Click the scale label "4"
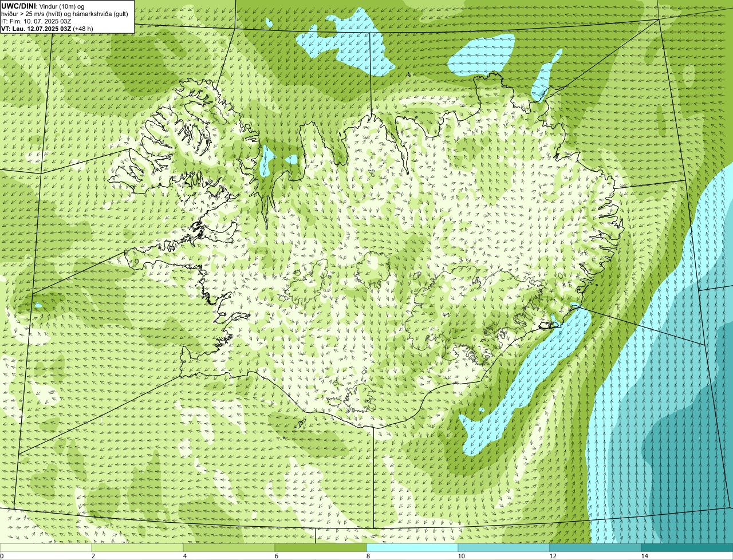 pyautogui.click(x=184, y=556)
